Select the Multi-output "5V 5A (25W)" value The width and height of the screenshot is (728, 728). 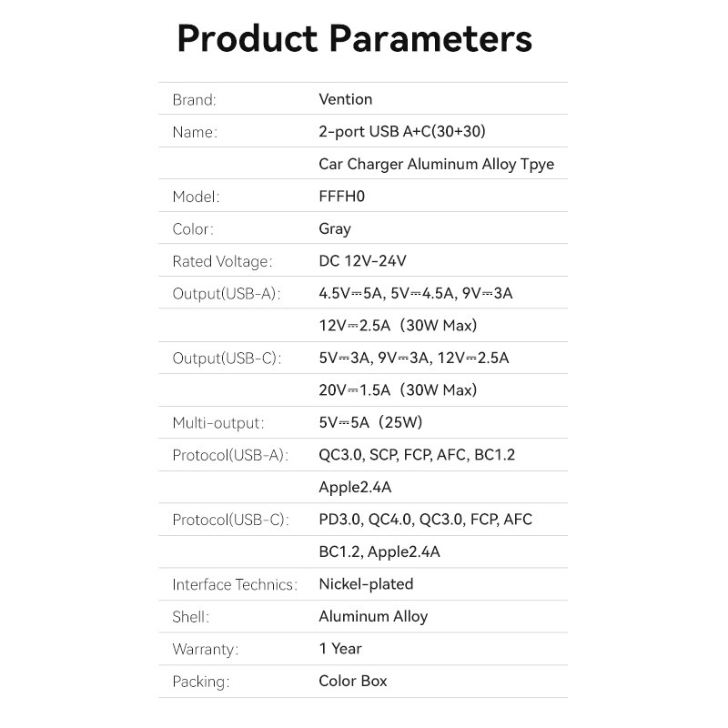(370, 422)
